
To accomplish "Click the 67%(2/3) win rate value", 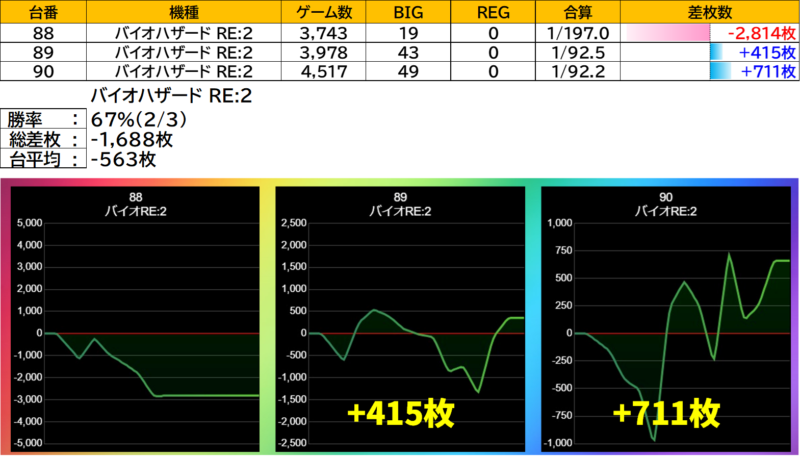I will pos(139,120).
